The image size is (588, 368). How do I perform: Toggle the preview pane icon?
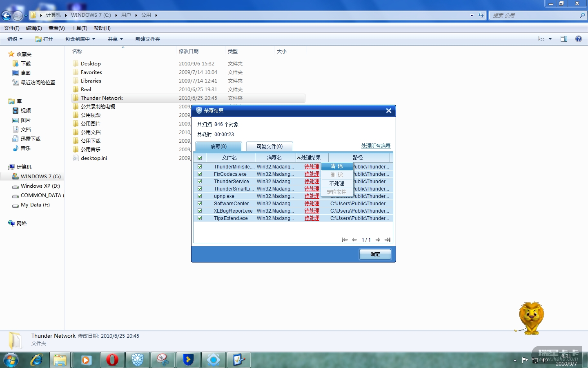click(x=564, y=39)
